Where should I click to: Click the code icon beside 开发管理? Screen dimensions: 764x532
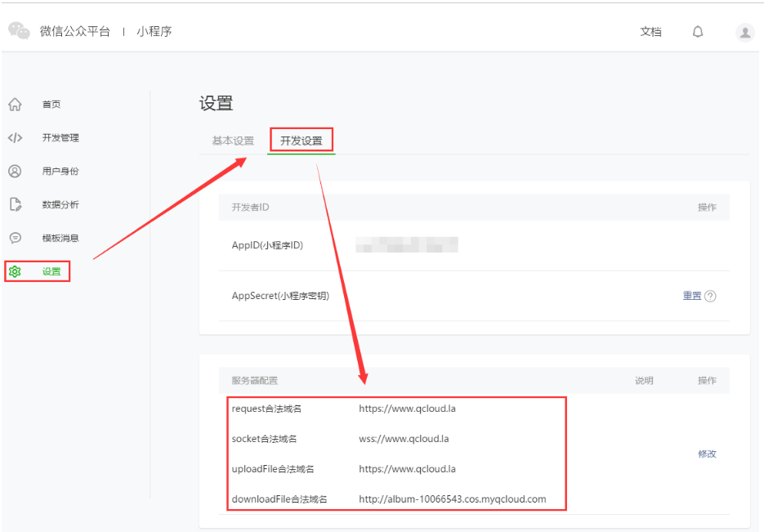15,138
